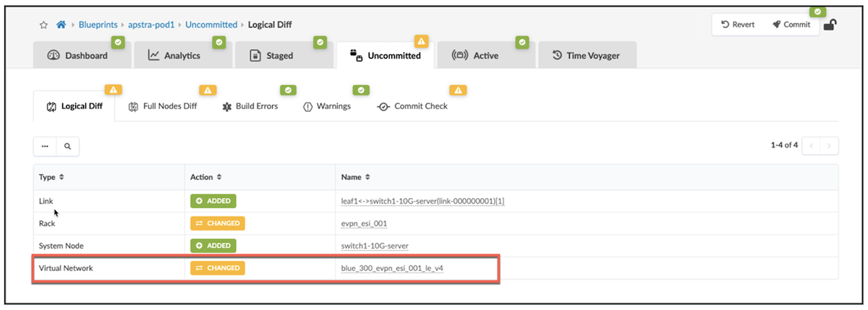Image resolution: width=868 pixels, height=310 pixels.
Task: Open the search magnifier in table toolbar
Action: pyautogui.click(x=67, y=146)
